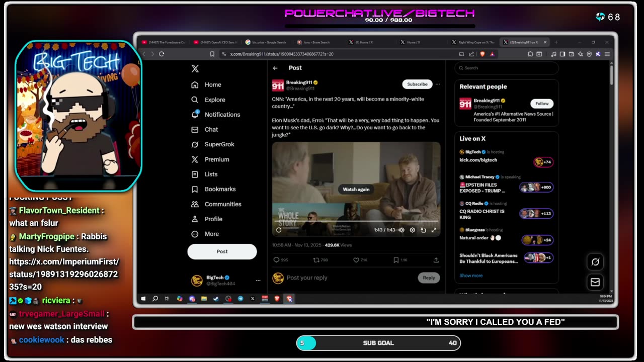Click the browser address bar URL
Screen dimensions: 644x362
(x=282, y=54)
